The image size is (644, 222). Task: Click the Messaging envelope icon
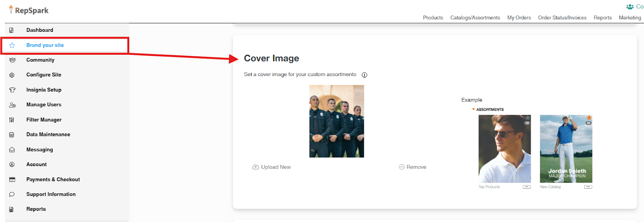tap(12, 150)
